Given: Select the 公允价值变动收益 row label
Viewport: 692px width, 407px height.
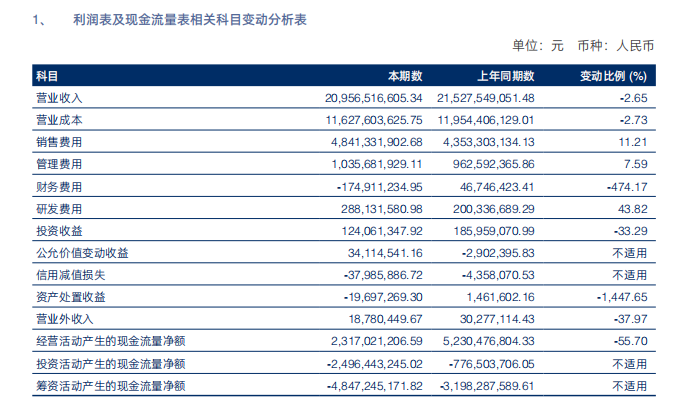Looking at the screenshot, I should click(82, 253).
